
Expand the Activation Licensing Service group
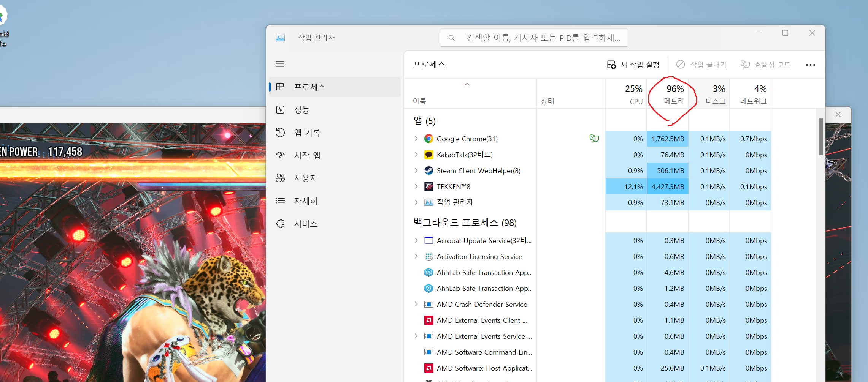coord(416,256)
